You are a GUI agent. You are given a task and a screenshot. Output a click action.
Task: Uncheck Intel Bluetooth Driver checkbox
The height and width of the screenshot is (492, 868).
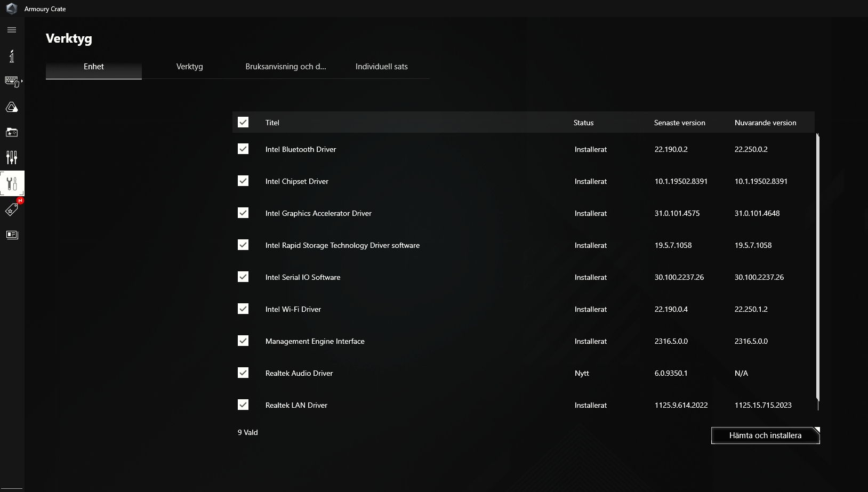tap(243, 149)
